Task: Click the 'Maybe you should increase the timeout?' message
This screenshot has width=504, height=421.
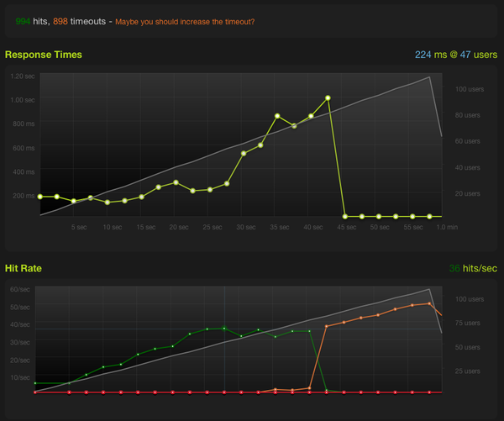Action: 185,22
